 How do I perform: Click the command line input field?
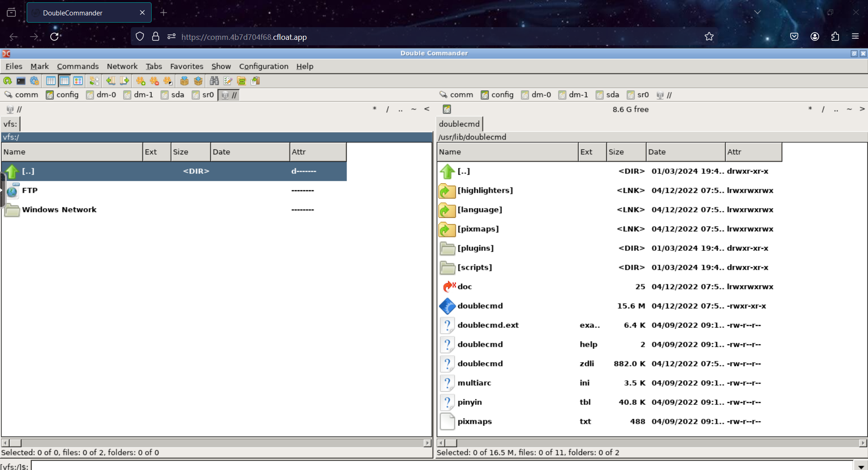point(442,466)
